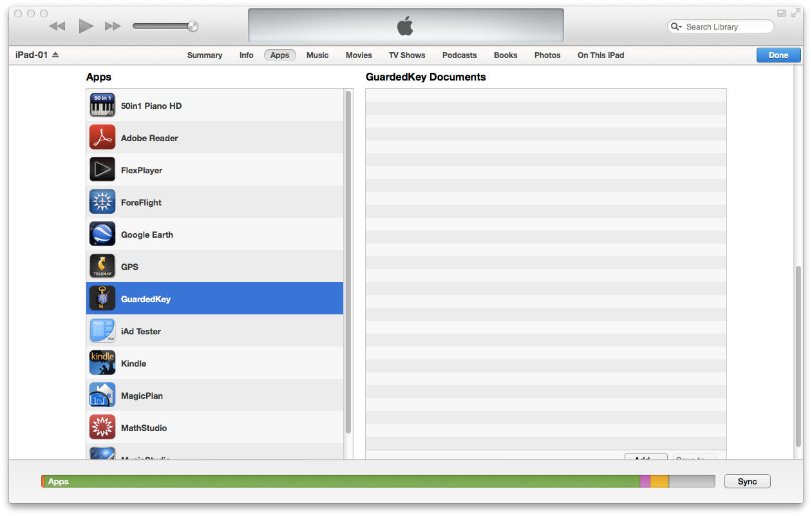Select the MathStudio app icon
This screenshot has height=516, width=812.
[x=102, y=428]
